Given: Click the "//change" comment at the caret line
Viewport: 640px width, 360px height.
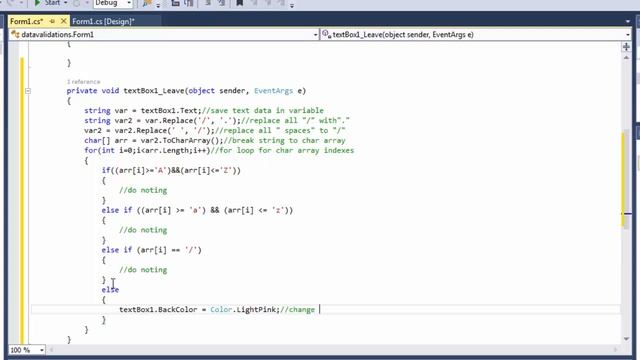Looking at the screenshot, I should [x=298, y=310].
